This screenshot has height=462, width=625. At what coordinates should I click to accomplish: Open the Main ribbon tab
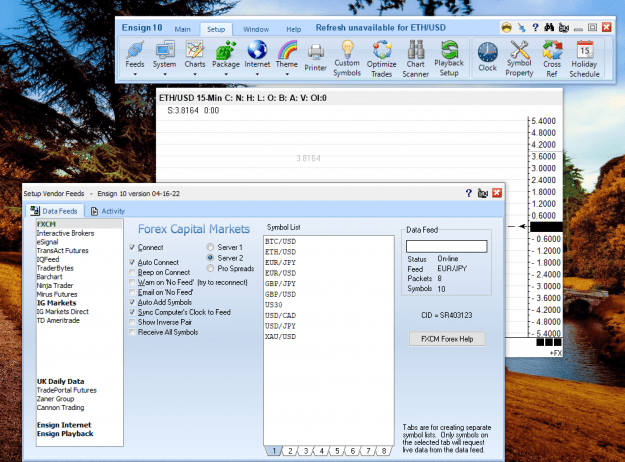[x=183, y=29]
